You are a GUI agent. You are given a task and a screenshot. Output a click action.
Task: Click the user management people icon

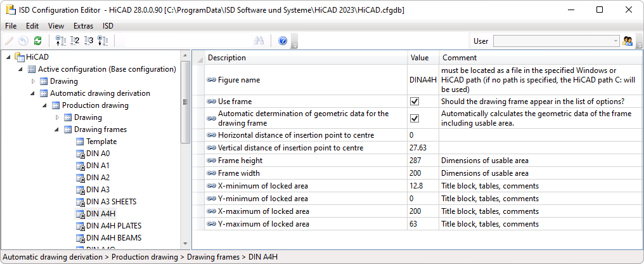[x=628, y=41]
